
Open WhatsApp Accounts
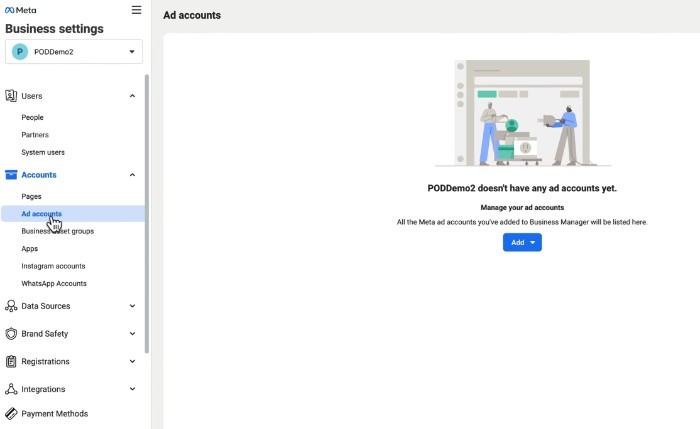pyautogui.click(x=54, y=283)
